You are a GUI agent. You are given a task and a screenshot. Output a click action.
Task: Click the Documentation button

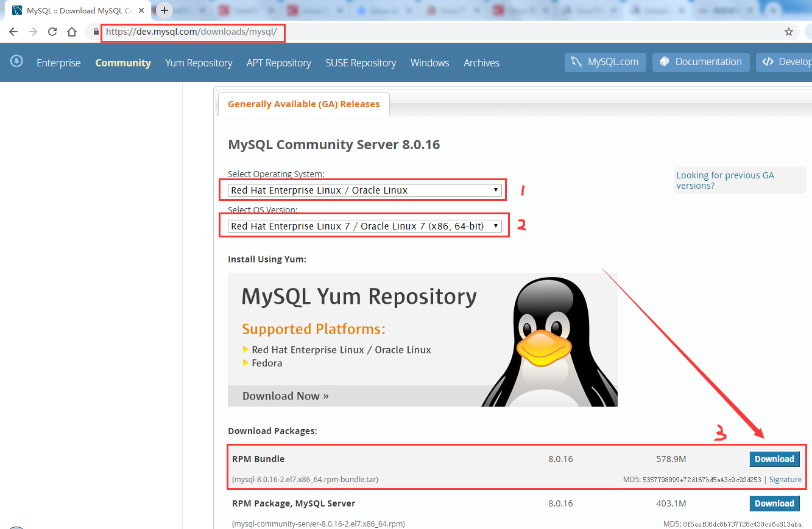(x=701, y=62)
